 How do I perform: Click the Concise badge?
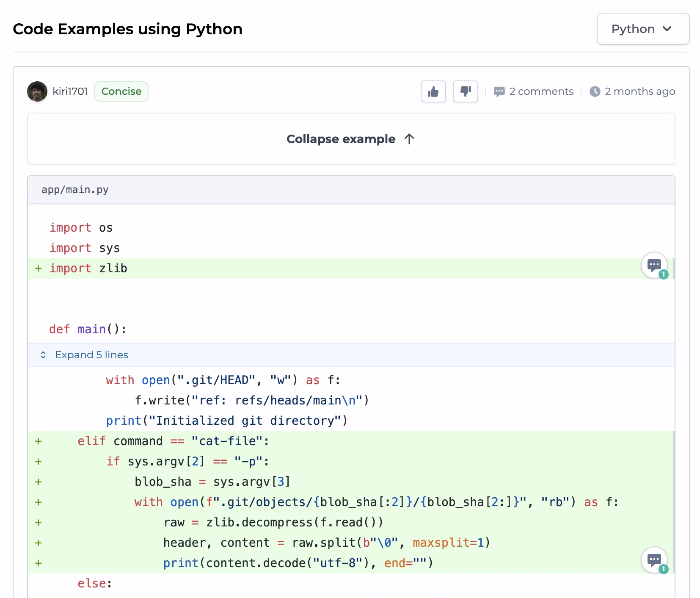pyautogui.click(x=121, y=91)
